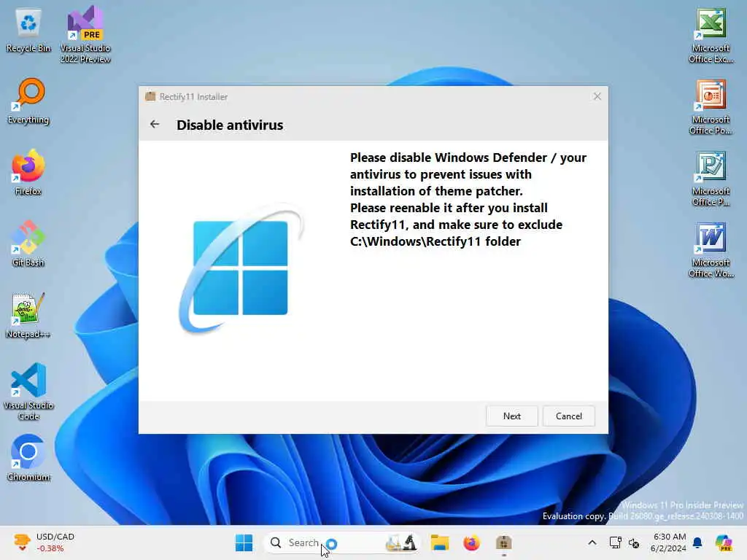Switch to Firefox in the taskbar
The height and width of the screenshot is (560, 747).
pos(472,542)
